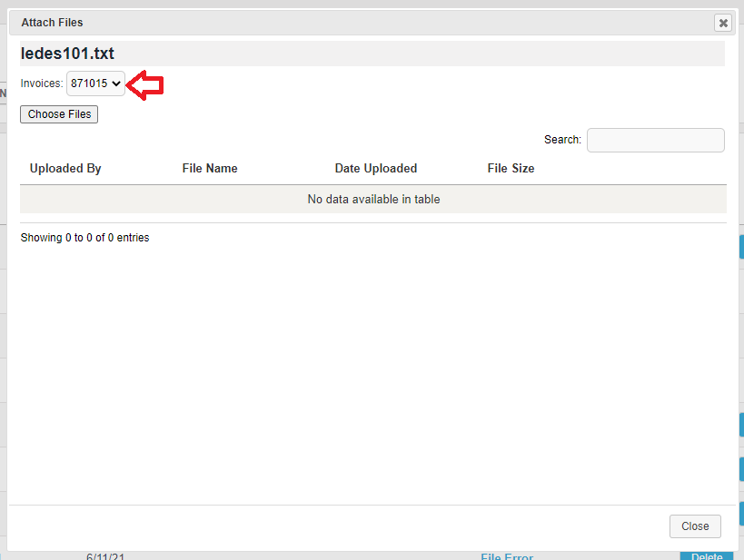Click the 'No data available in table' row
744x560 pixels.
373,200
